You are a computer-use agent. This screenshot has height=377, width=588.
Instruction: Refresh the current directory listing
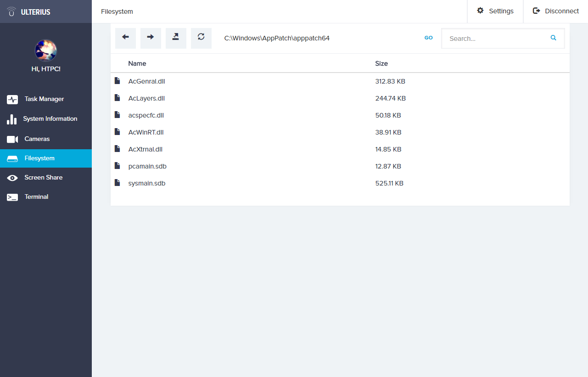click(201, 38)
